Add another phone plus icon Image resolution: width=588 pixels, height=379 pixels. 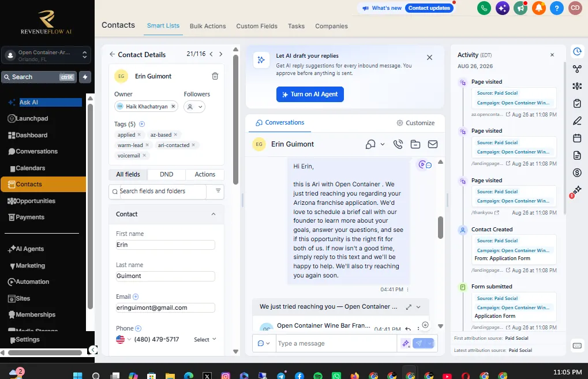tap(138, 328)
